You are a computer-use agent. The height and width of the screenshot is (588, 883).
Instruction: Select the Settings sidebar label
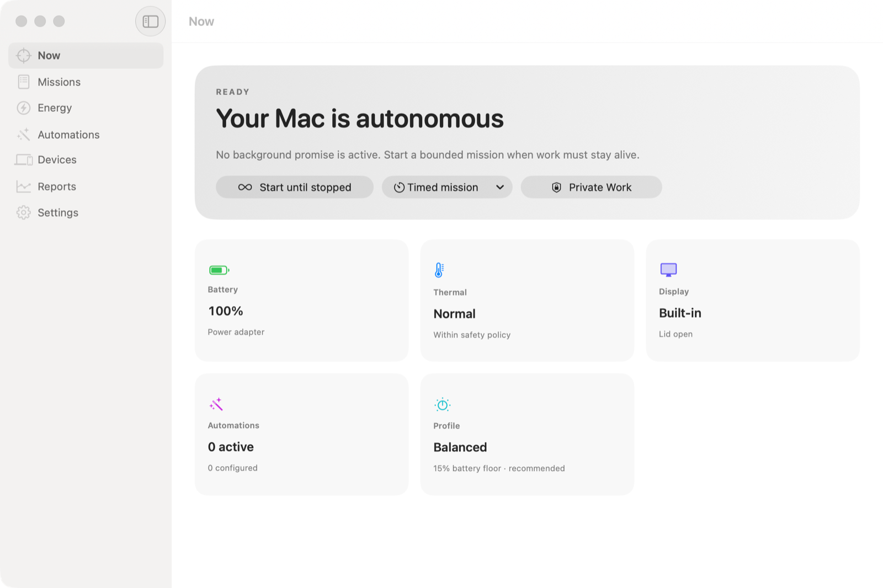(x=58, y=213)
